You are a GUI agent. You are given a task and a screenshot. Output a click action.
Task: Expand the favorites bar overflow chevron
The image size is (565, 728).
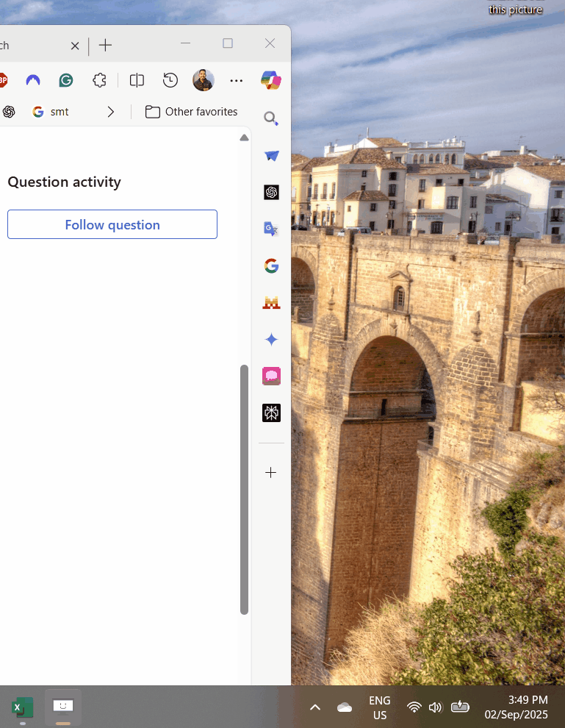pos(110,112)
